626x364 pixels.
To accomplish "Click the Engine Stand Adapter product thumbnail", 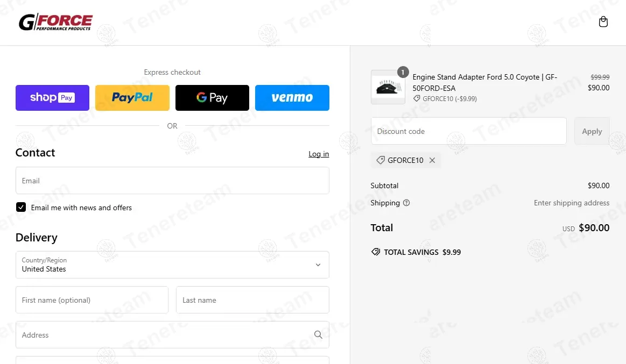I will click(388, 87).
